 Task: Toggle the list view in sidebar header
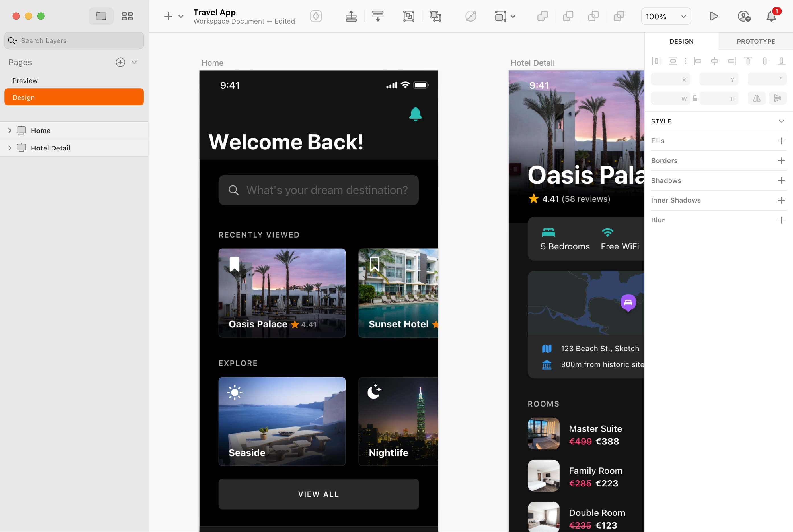coord(101,16)
